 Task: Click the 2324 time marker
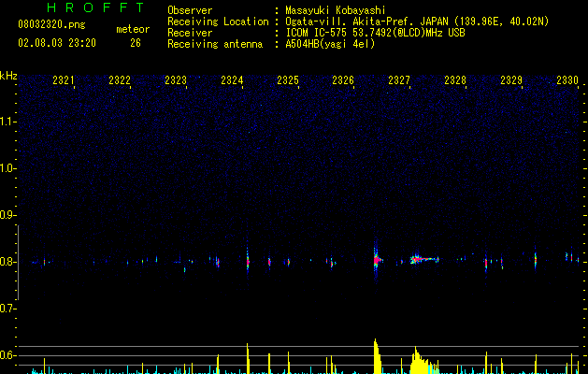(232, 80)
